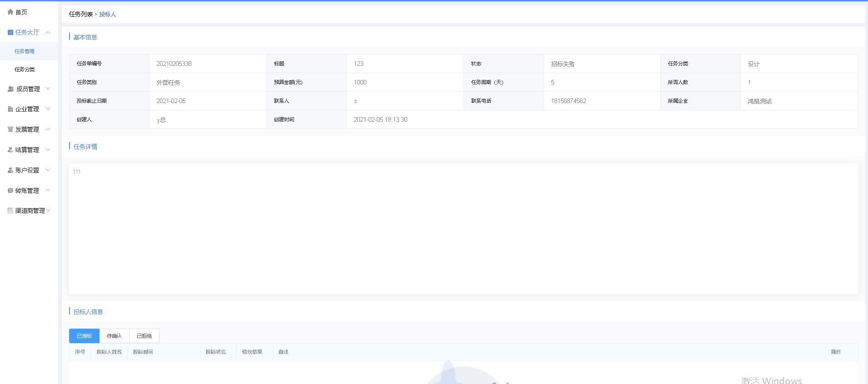Click the 结算管理 sidebar icon
The height and width of the screenshot is (384, 868).
click(10, 150)
